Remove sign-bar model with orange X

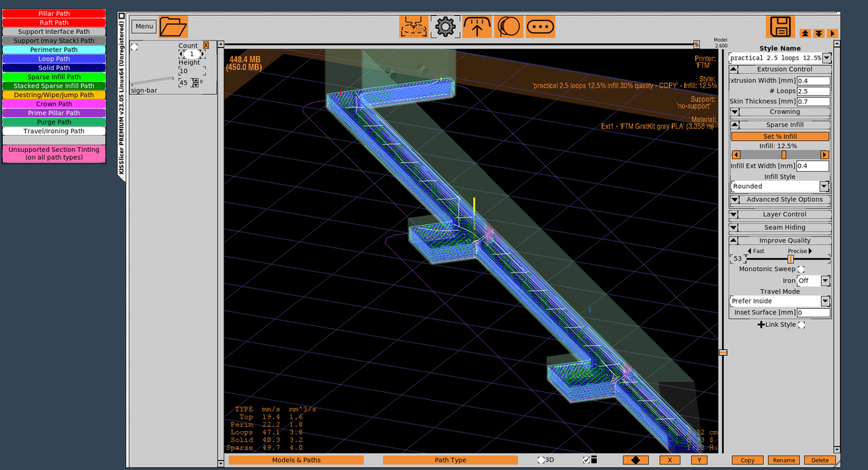point(206,46)
